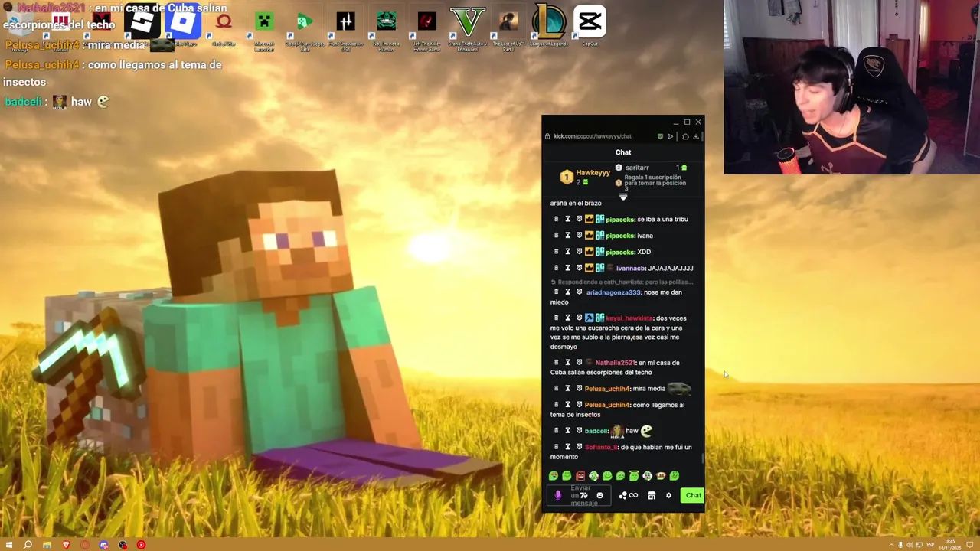Launch Jeff The Killer Horror Game shortcut

pyautogui.click(x=427, y=27)
